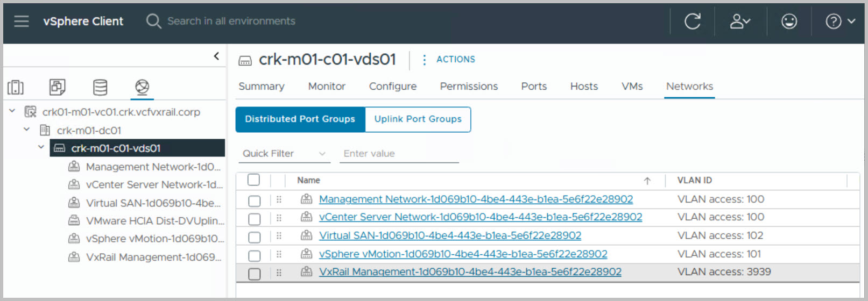Collapse the left navigation panel

[x=216, y=56]
